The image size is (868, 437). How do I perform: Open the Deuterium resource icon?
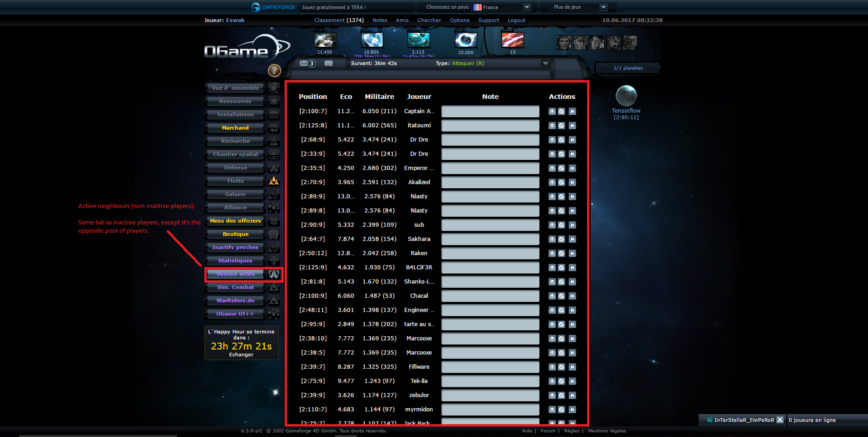pos(418,40)
